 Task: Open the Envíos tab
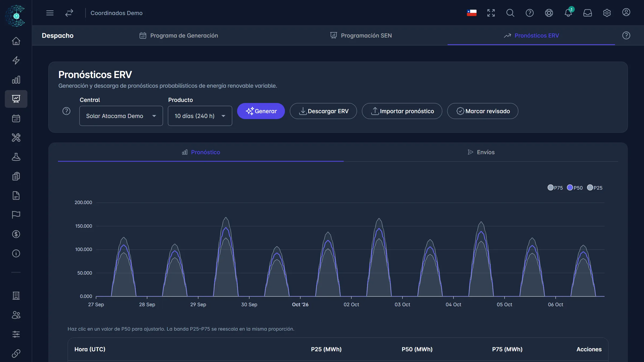tap(481, 152)
